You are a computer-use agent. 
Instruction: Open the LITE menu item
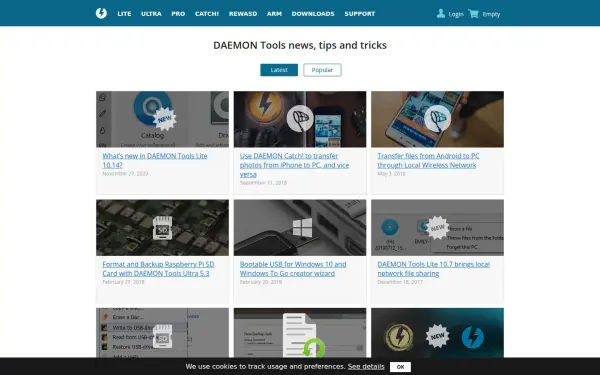tap(124, 14)
